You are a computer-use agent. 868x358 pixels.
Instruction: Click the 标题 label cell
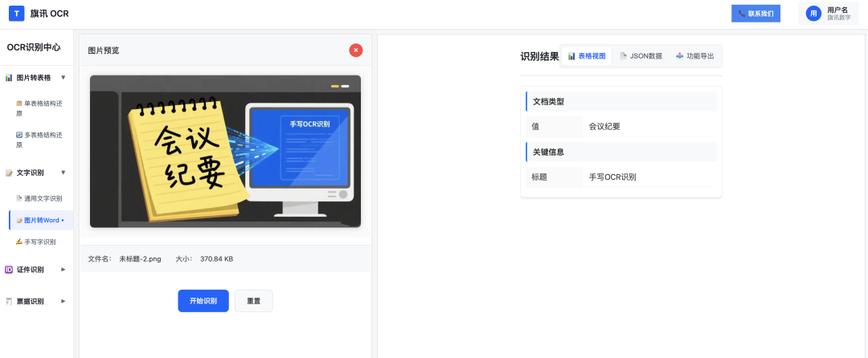tap(554, 177)
